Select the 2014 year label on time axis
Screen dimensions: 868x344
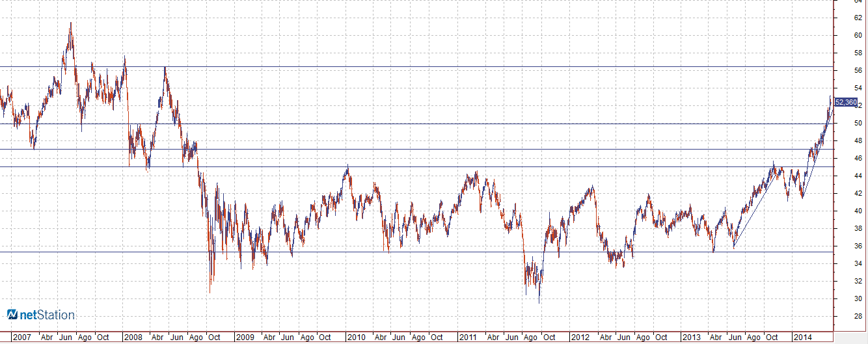pyautogui.click(x=802, y=337)
